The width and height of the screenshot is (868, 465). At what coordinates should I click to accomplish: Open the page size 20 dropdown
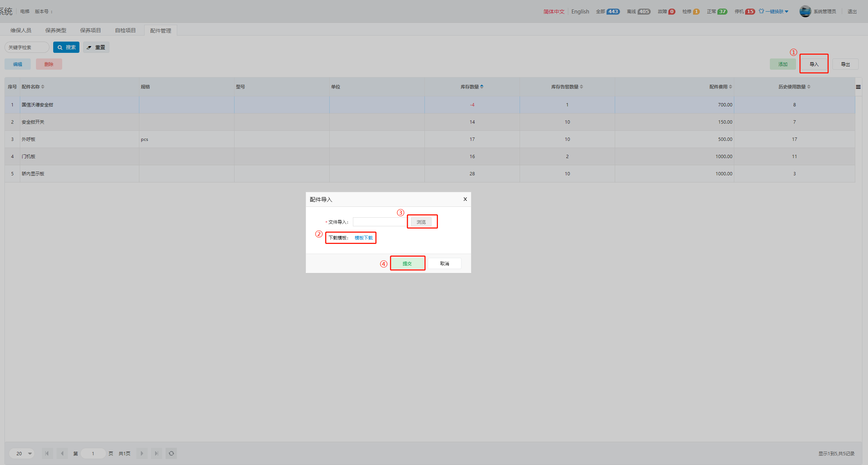tap(22, 453)
